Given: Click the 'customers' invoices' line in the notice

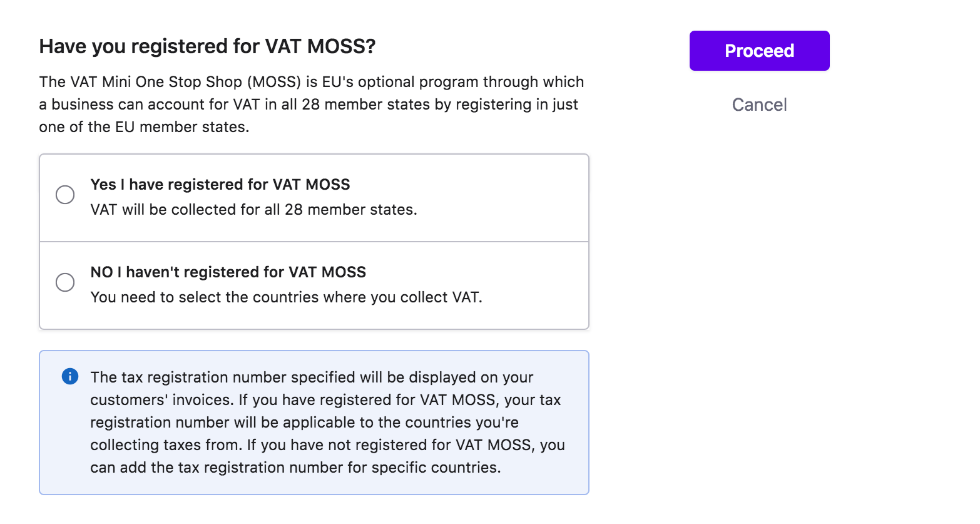Looking at the screenshot, I should (x=325, y=400).
